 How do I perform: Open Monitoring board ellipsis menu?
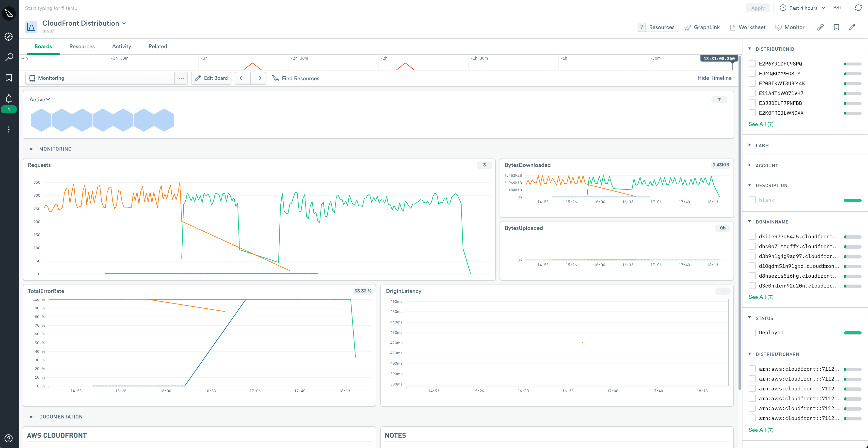click(181, 78)
